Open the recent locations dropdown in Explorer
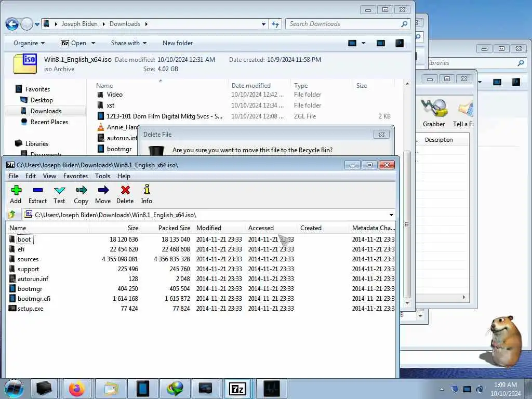The image size is (532, 399). 37,24
